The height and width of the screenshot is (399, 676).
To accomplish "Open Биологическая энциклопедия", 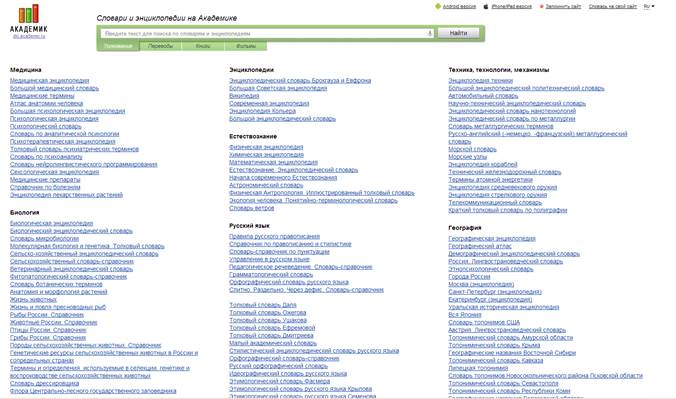I will click(x=51, y=223).
